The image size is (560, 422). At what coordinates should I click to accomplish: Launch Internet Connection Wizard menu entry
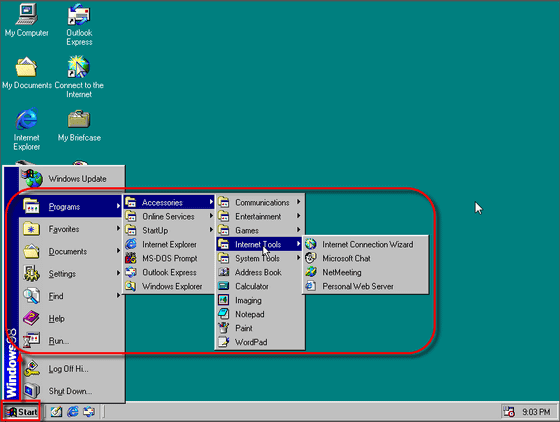pyautogui.click(x=365, y=244)
